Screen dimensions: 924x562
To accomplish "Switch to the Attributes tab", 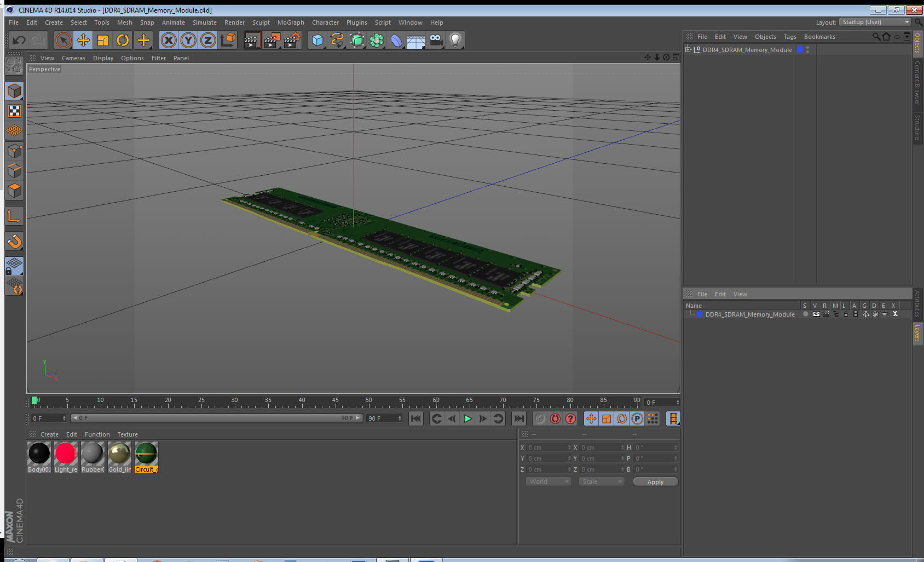I will pos(917,304).
